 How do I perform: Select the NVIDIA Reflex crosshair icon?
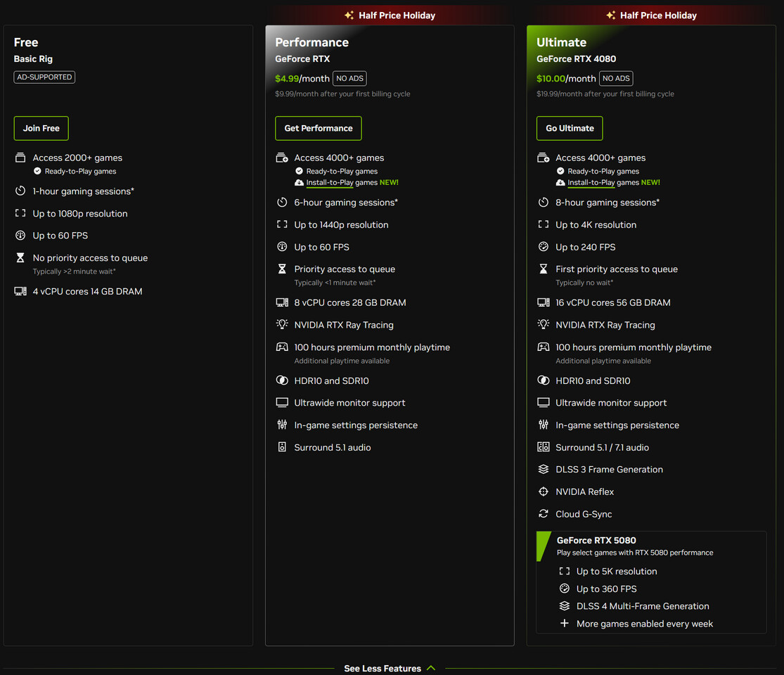point(543,491)
